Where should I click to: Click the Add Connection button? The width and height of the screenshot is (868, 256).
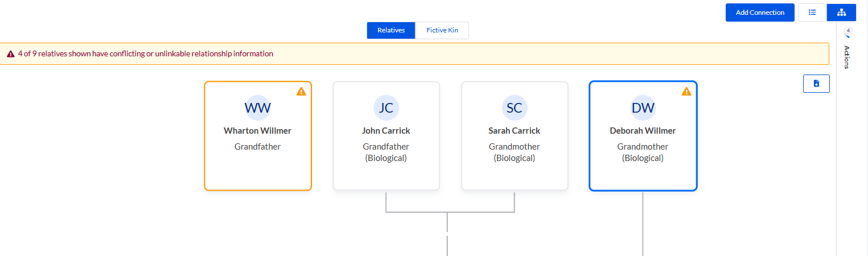click(x=760, y=13)
